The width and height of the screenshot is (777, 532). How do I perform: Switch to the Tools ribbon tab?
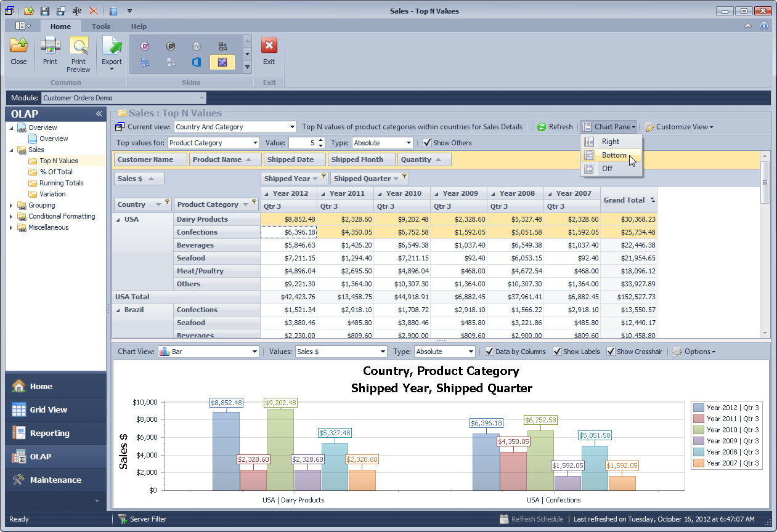click(101, 26)
